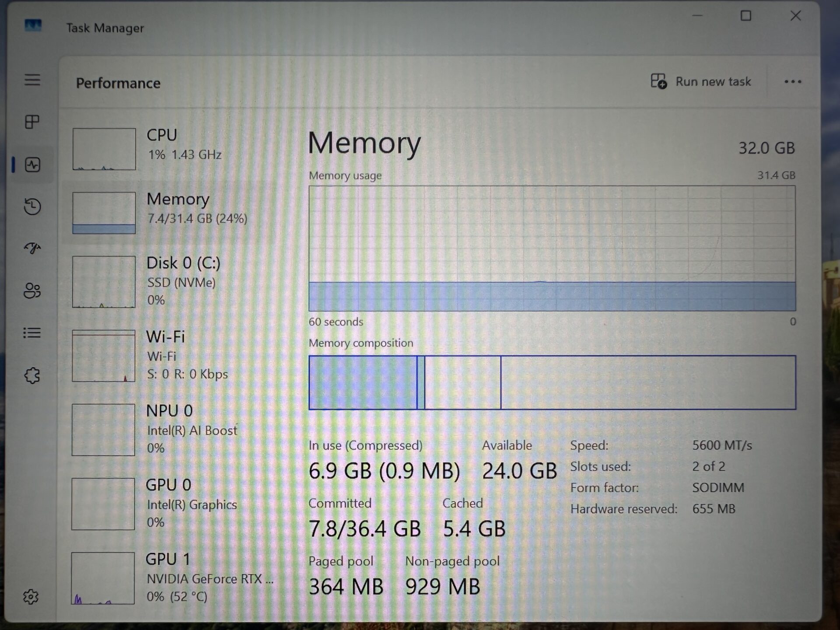Click the Memory composition bar
Screen dimensions: 840x630
point(552,382)
